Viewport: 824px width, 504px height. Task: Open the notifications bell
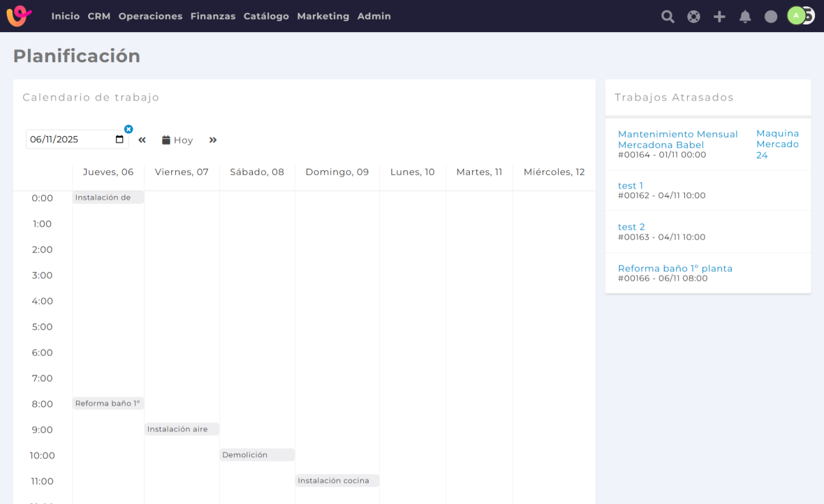point(745,17)
